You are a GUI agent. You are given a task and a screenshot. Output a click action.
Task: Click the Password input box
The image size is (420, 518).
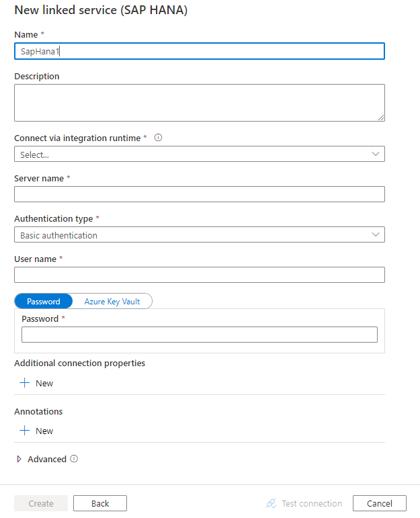coord(199,335)
